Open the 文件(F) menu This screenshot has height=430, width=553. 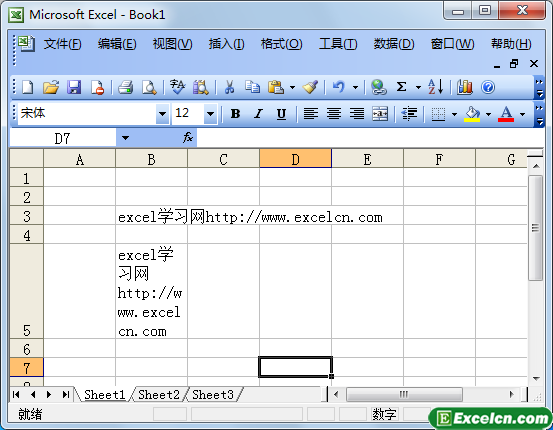62,44
